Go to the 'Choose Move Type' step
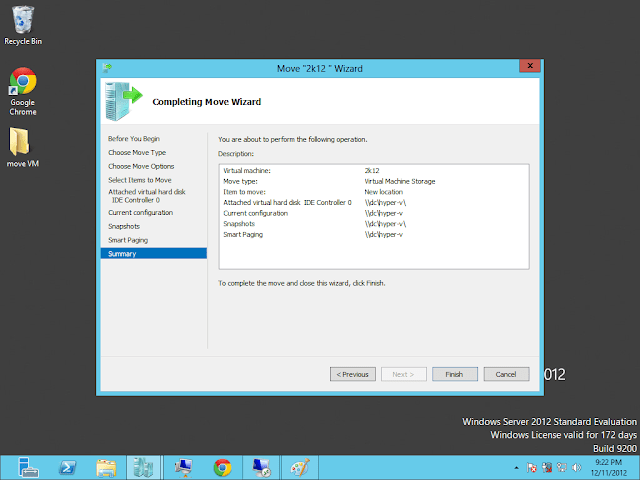640x480 pixels. pos(137,152)
